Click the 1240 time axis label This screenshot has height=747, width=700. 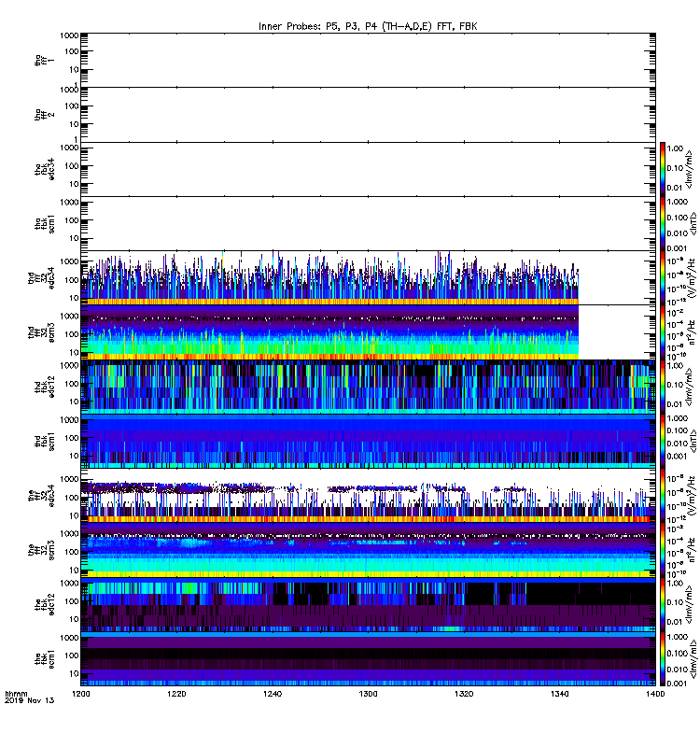tap(273, 694)
